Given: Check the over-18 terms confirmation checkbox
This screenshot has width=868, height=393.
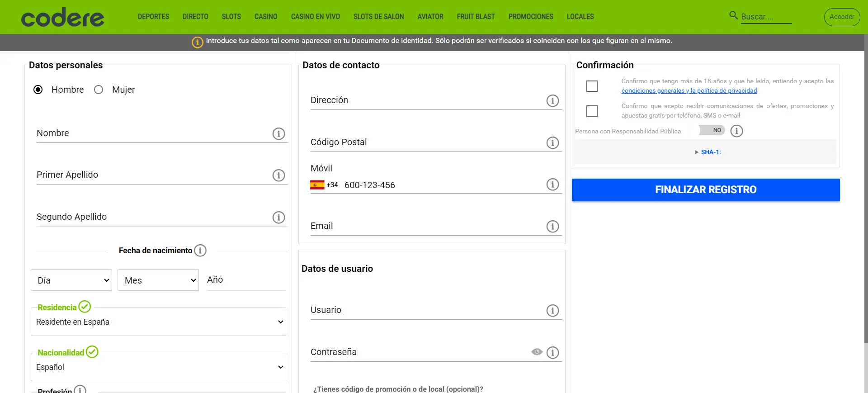Looking at the screenshot, I should pyautogui.click(x=592, y=86).
